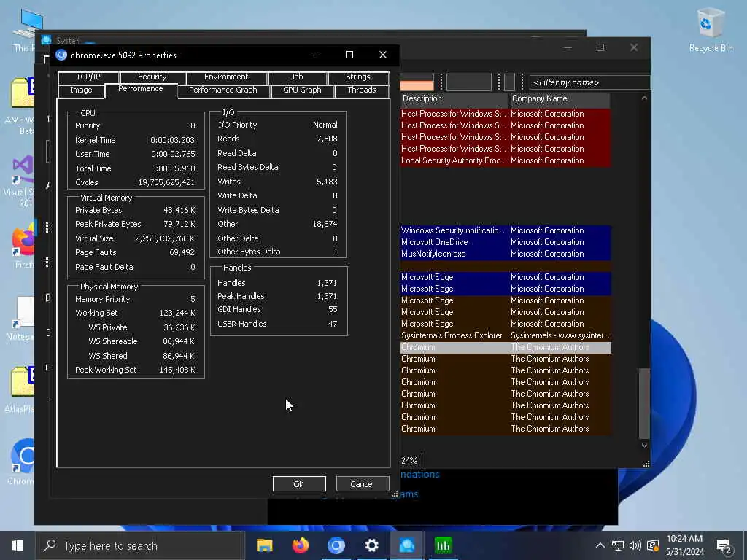Screen dimensions: 747x560
Task: Open the Strings tab
Action: click(357, 77)
